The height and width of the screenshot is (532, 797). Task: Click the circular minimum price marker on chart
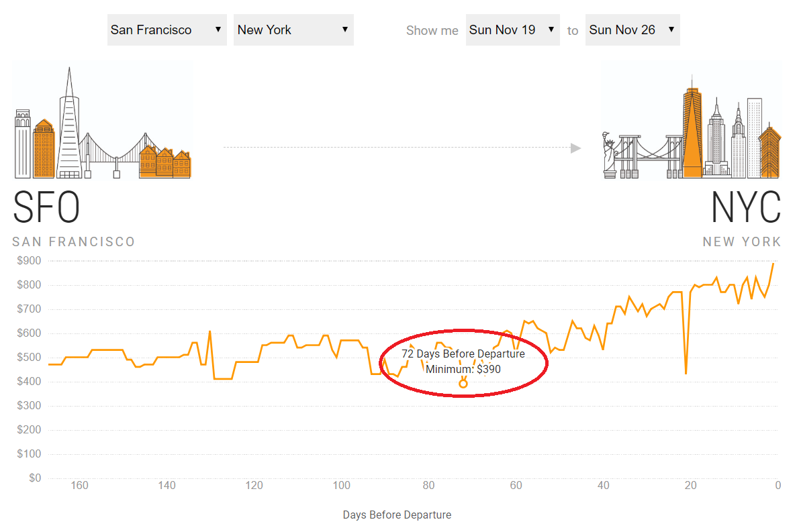[463, 383]
